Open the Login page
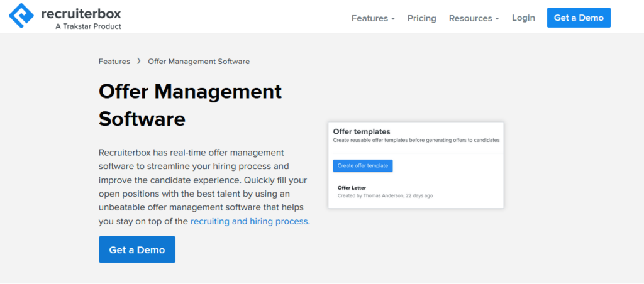644x284 pixels. [x=523, y=18]
